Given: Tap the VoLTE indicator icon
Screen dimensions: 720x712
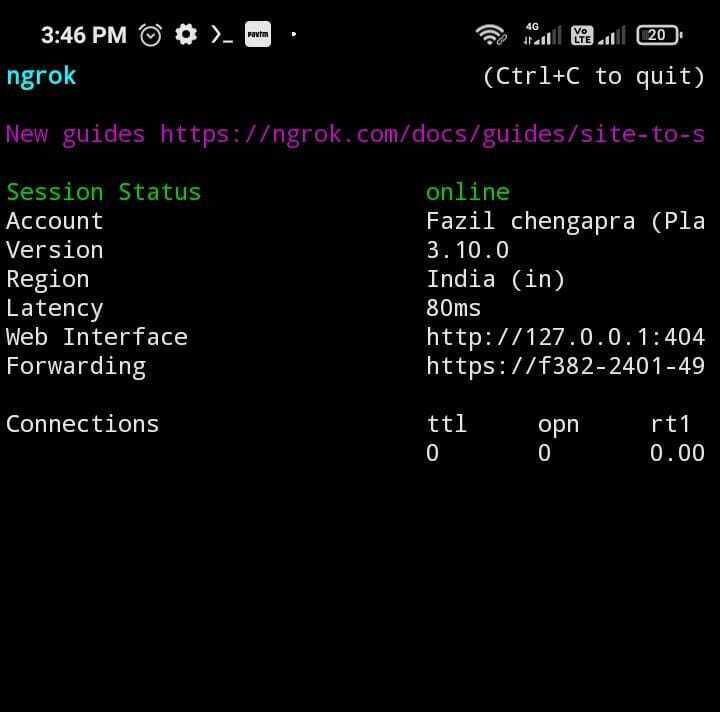Looking at the screenshot, I should pos(582,35).
